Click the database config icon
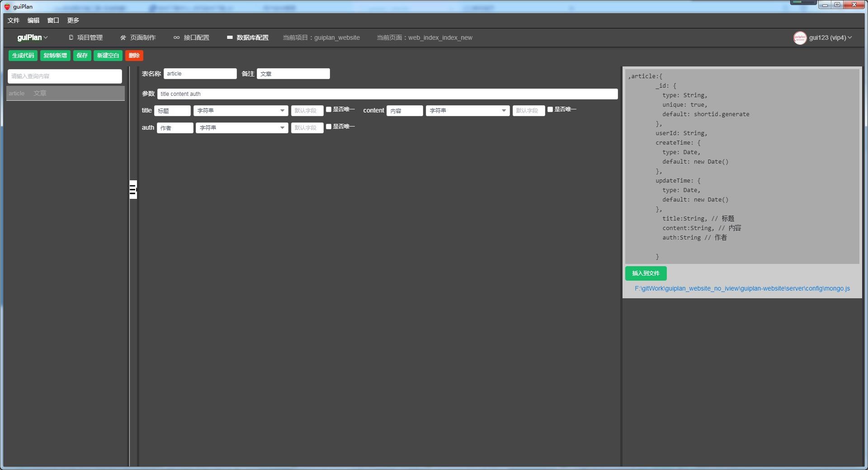This screenshot has width=868, height=470. pos(230,38)
